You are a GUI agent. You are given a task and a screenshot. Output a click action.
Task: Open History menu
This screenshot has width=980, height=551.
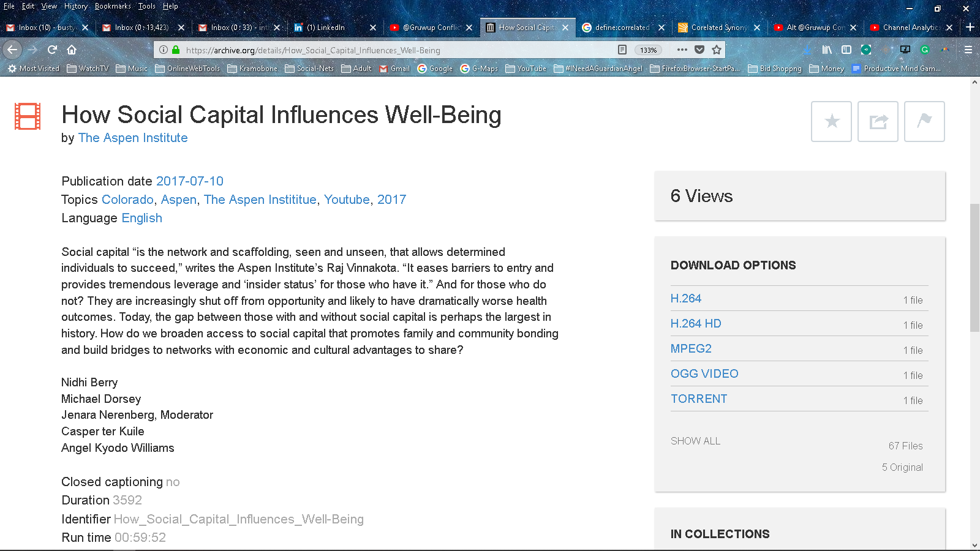click(76, 6)
